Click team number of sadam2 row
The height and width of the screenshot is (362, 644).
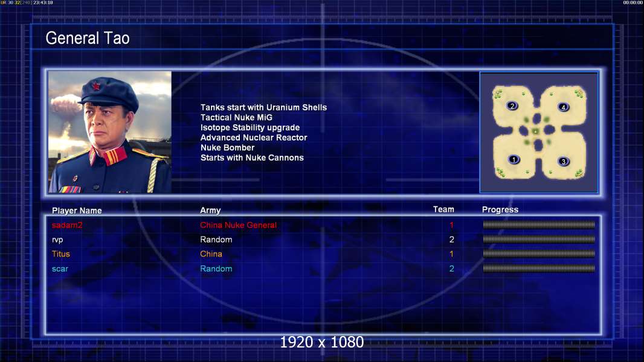pos(451,225)
